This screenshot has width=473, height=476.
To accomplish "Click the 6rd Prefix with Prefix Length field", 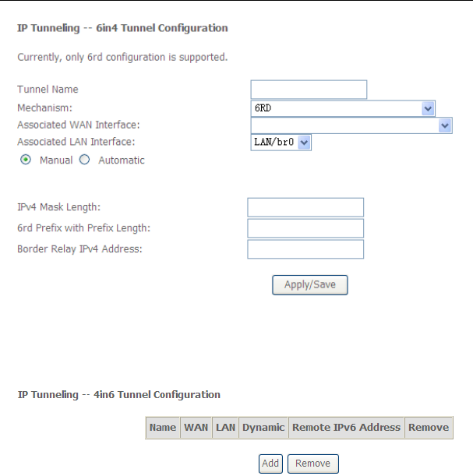I will click(305, 228).
